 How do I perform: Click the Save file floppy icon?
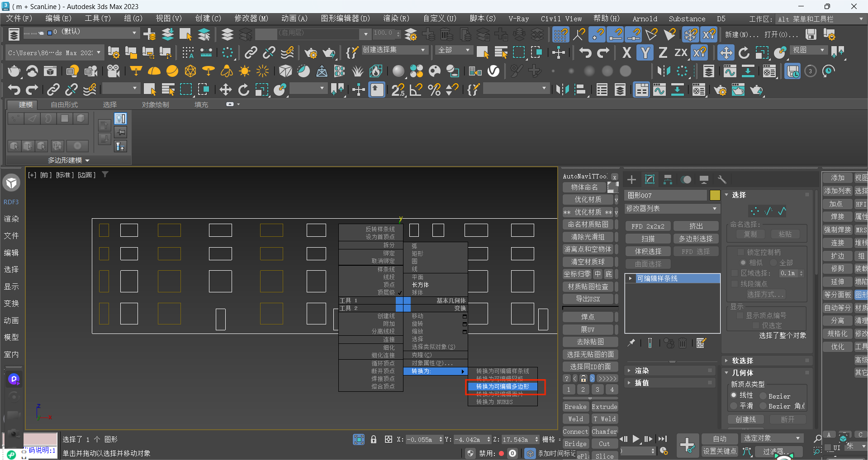click(811, 34)
